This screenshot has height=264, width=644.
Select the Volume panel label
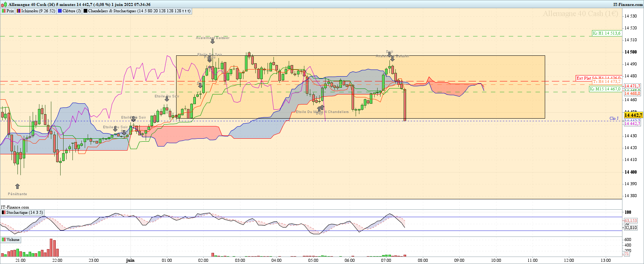[x=13, y=240]
